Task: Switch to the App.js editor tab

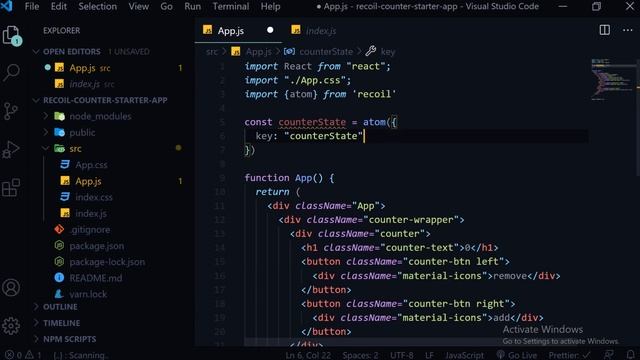Action: click(x=238, y=31)
